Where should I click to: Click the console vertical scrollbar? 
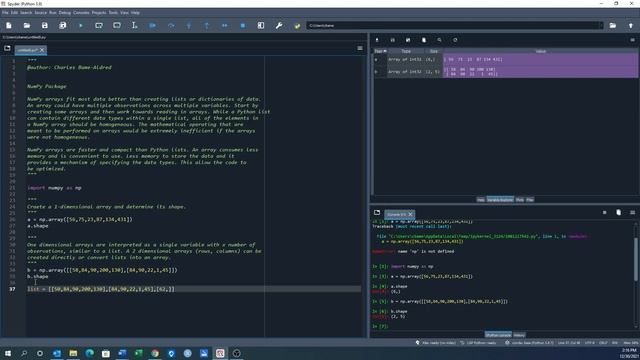tap(636, 260)
